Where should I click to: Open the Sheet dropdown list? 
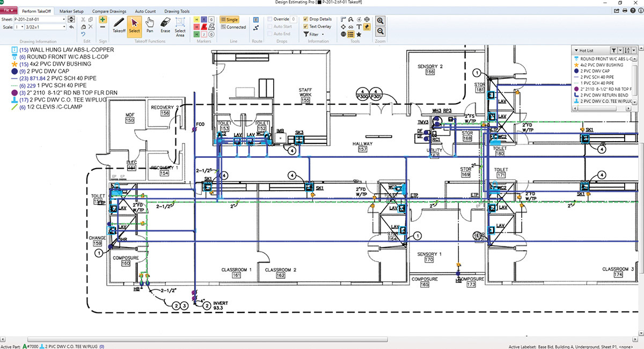click(x=64, y=19)
